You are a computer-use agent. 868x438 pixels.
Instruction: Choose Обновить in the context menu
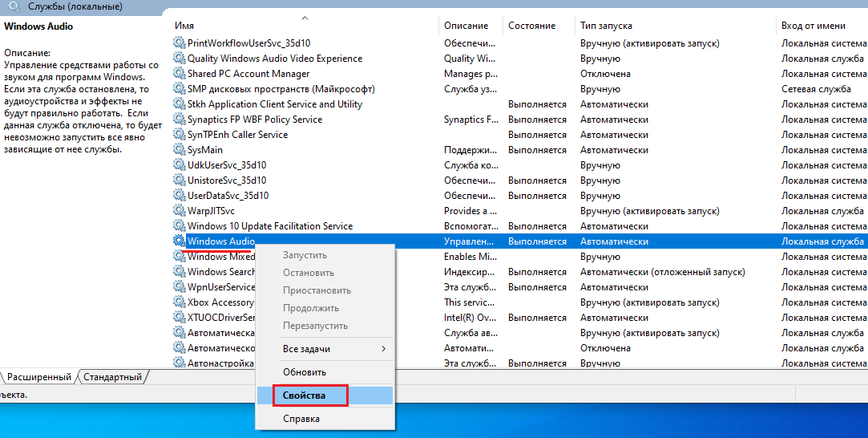[x=325, y=372]
